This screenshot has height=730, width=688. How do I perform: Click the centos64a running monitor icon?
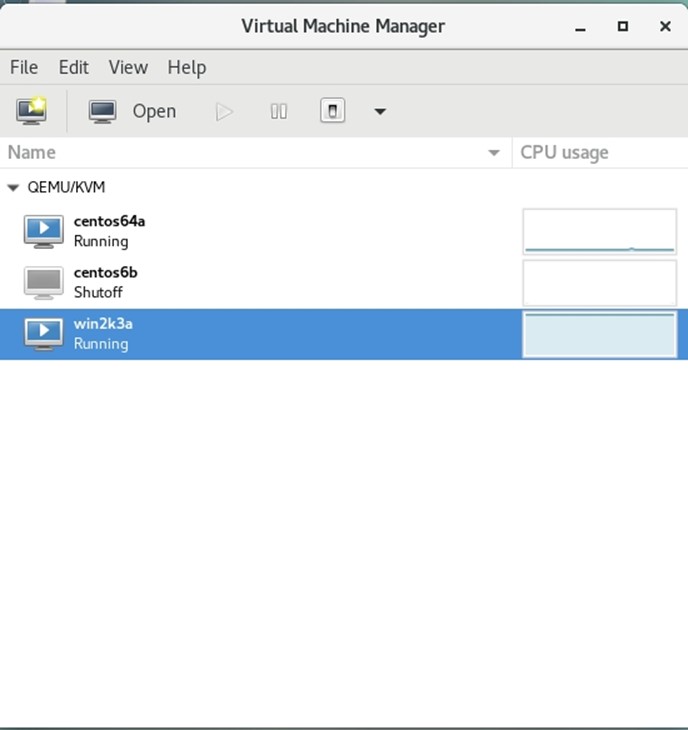coord(44,231)
